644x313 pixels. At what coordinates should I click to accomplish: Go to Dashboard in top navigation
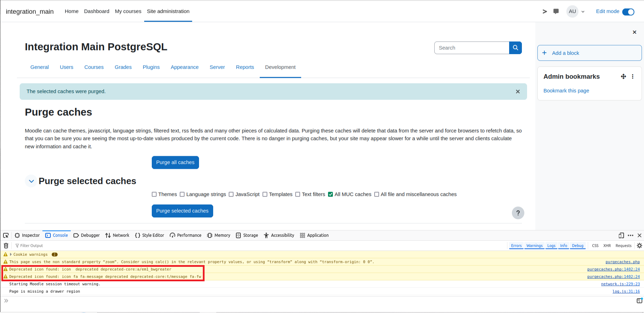coord(97,11)
